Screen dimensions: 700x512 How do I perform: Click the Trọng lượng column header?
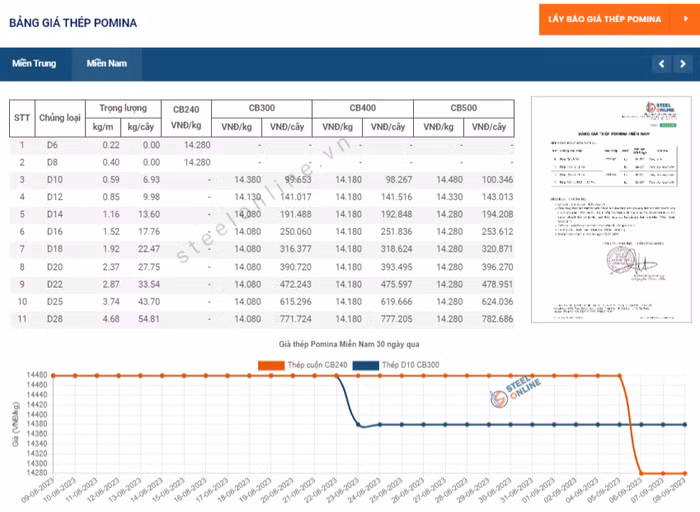pyautogui.click(x=123, y=108)
